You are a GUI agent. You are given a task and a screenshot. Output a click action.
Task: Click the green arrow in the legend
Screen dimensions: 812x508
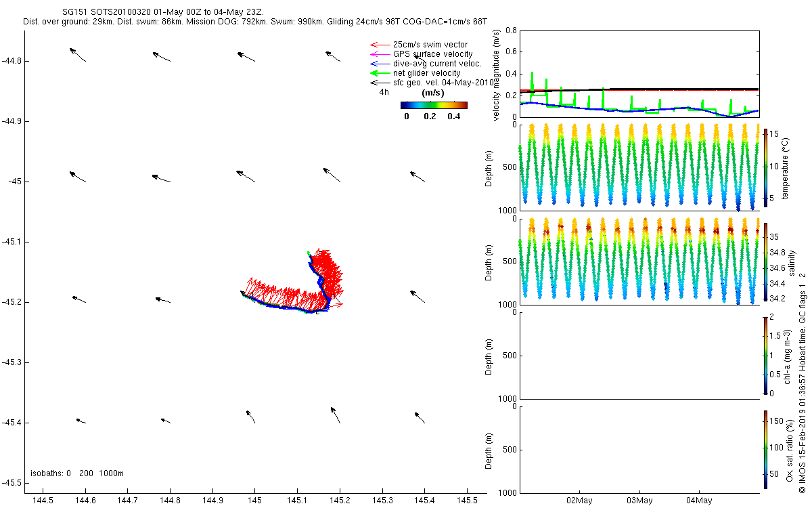tap(379, 73)
